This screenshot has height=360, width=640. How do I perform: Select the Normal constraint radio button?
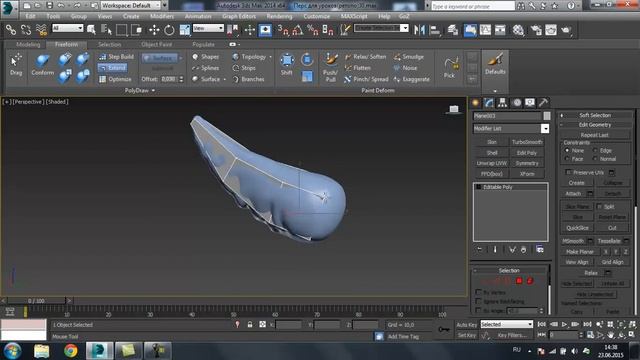tap(595, 159)
